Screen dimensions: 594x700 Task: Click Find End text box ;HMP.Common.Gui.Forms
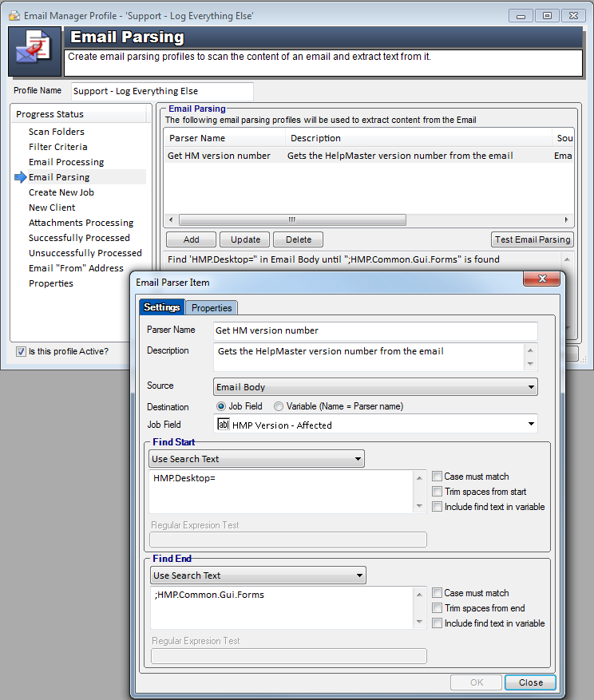point(283,608)
